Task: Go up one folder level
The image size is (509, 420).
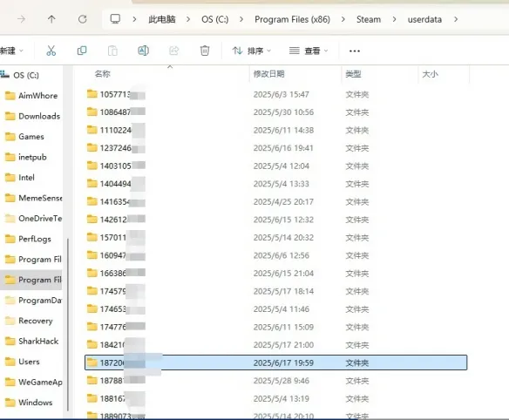Action: pos(51,19)
